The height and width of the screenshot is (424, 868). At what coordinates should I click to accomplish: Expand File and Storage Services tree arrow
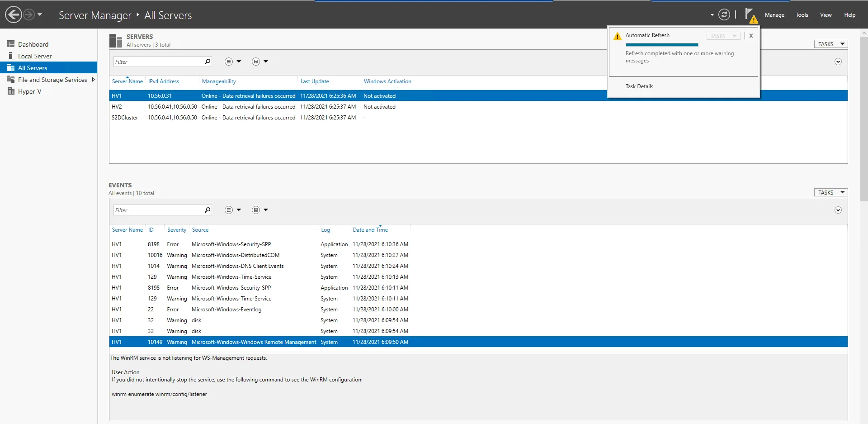coord(94,79)
